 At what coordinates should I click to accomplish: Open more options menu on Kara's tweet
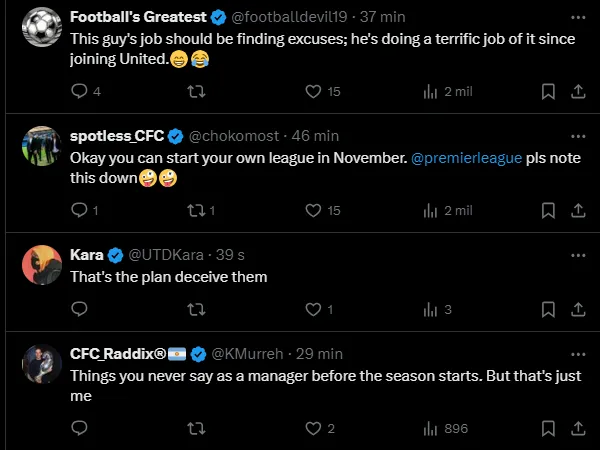(577, 253)
